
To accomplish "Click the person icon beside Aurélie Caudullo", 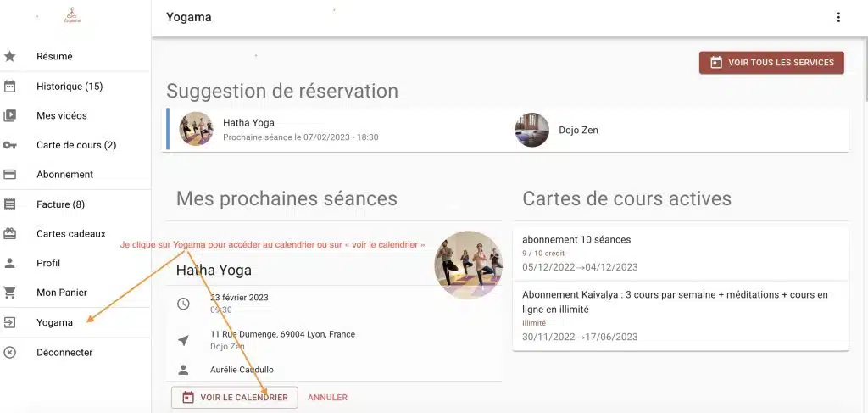I will coord(183,369).
